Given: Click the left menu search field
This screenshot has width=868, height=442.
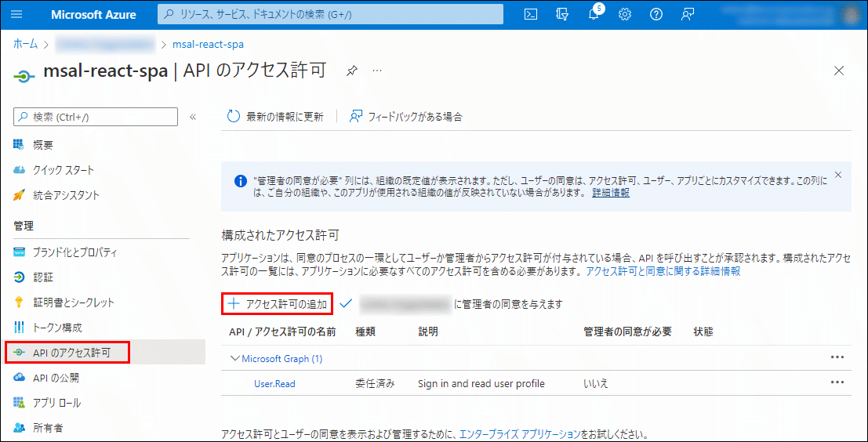Looking at the screenshot, I should (95, 117).
